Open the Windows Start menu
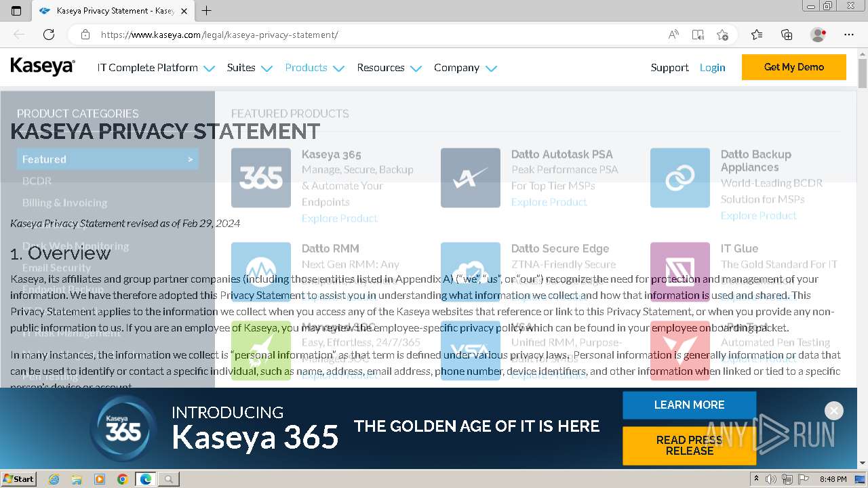Screen dimensions: 868x488 [x=19, y=479]
